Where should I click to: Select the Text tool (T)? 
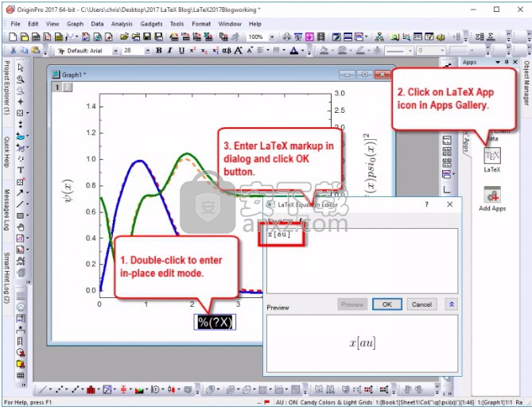point(21,170)
